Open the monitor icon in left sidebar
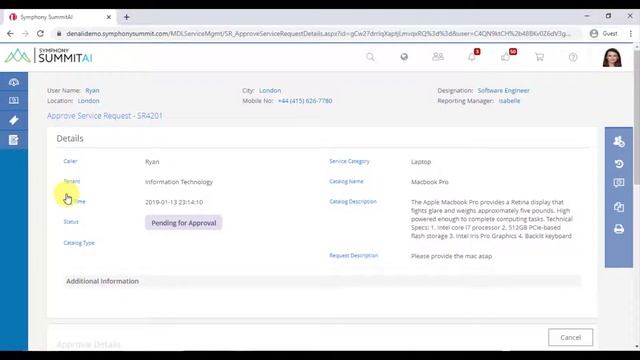The height and width of the screenshot is (360, 640). [x=14, y=100]
